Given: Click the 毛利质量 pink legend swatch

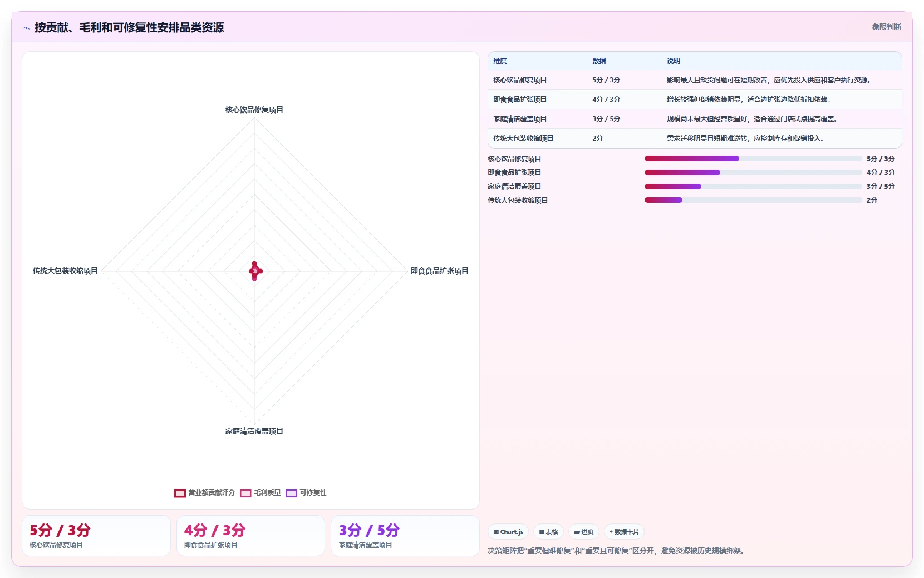Looking at the screenshot, I should coord(246,493).
